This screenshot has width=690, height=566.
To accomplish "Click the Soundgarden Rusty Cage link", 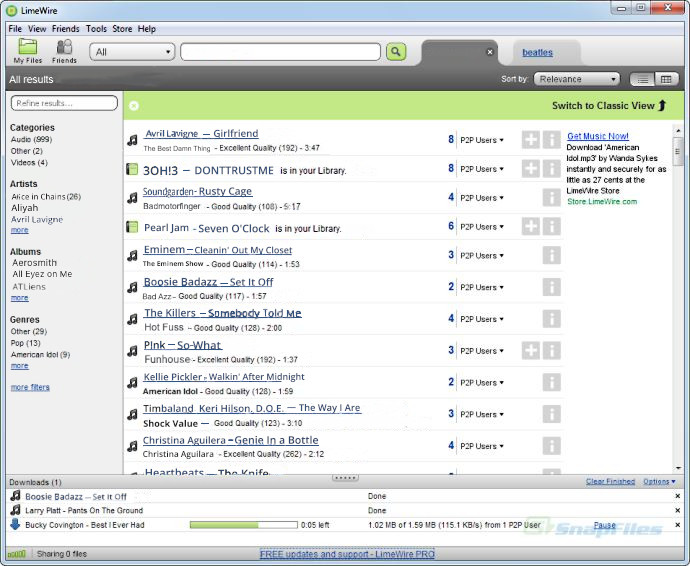I will [x=197, y=191].
